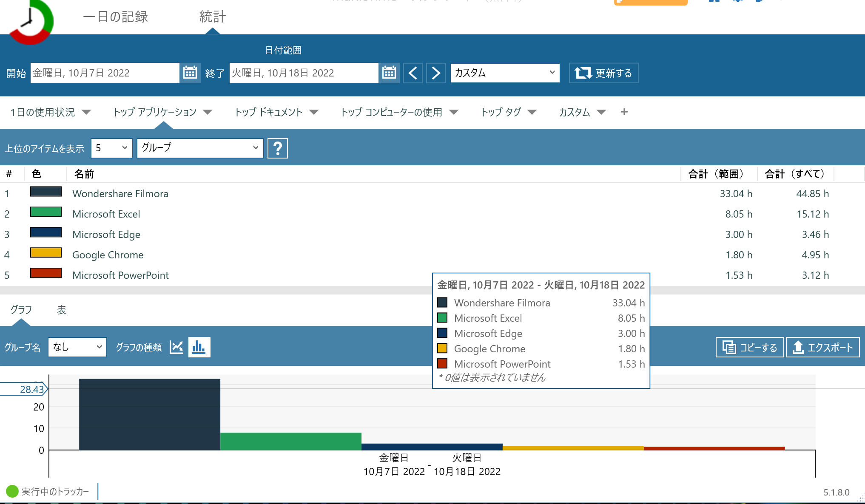Open the top items count dropdown
Screen dimensions: 865x504
[111, 148]
